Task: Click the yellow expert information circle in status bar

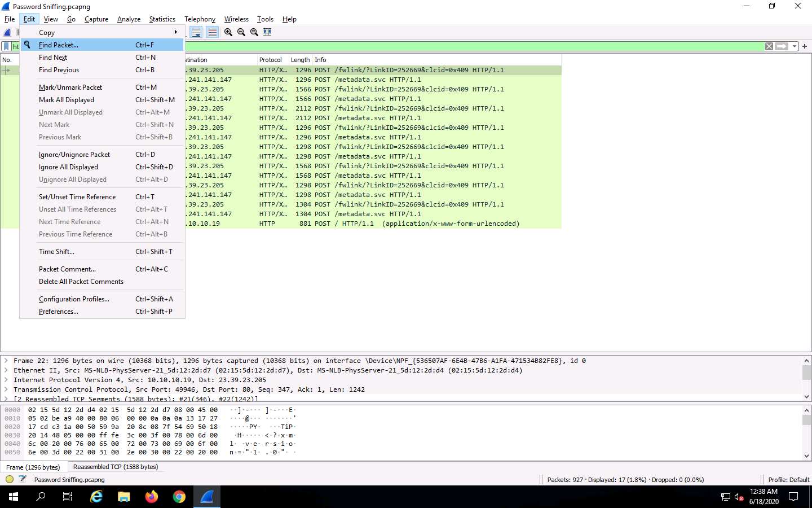Action: (10, 479)
